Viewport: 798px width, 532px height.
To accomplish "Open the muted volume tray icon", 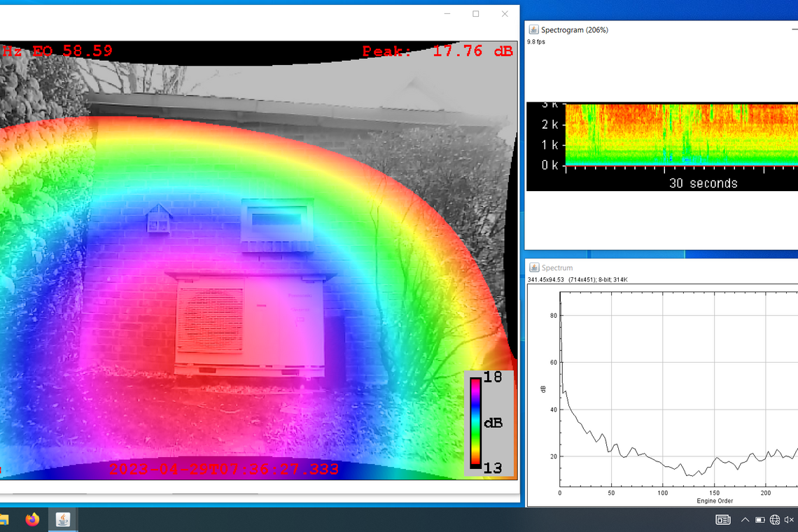I will tap(790, 519).
